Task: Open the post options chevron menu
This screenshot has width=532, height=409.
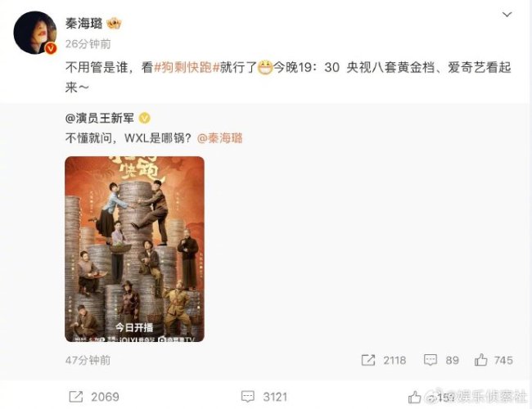Action: (x=507, y=15)
